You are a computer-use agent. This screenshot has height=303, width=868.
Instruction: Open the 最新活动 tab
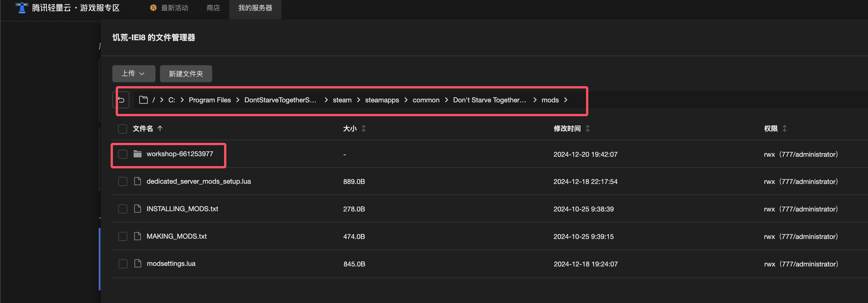(170, 8)
